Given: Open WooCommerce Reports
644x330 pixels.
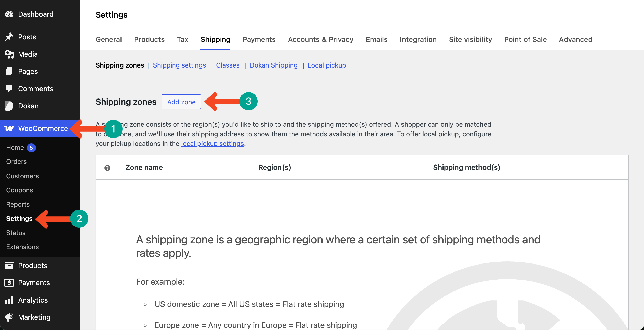Looking at the screenshot, I should point(18,204).
